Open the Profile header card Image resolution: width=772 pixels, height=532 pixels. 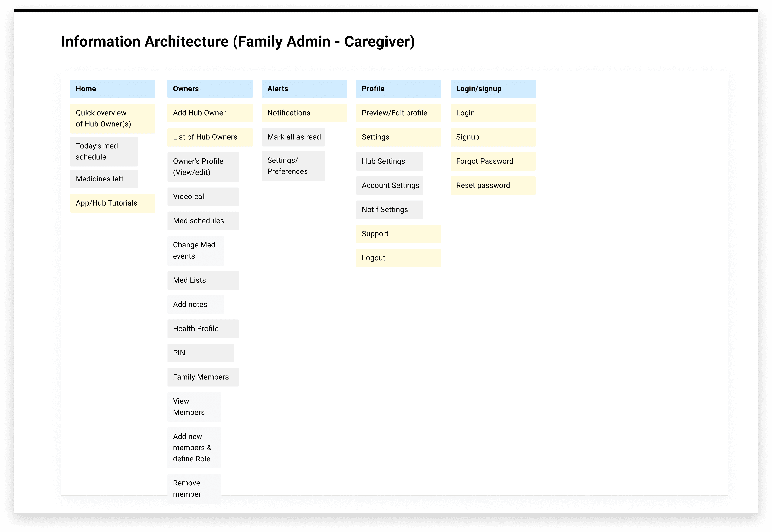(x=398, y=89)
